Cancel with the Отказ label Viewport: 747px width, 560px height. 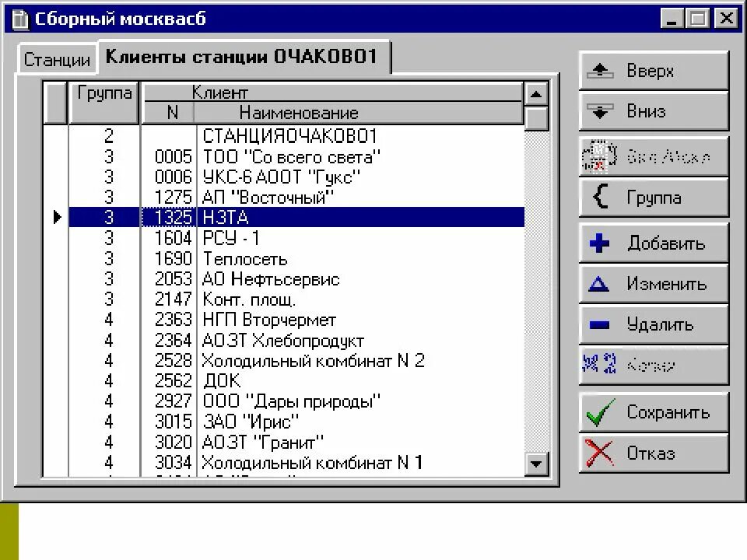[651, 453]
